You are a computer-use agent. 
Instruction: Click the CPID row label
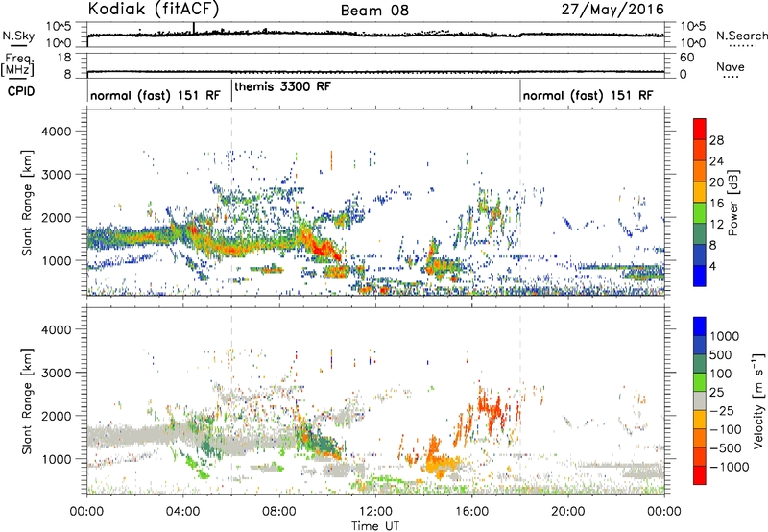pyautogui.click(x=21, y=91)
